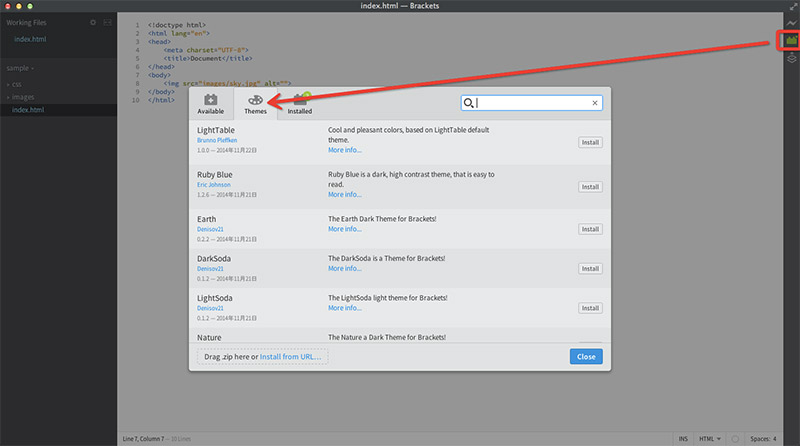Screen dimensions: 800x446
Task: Open More info for LightSoda
Action: (x=345, y=308)
